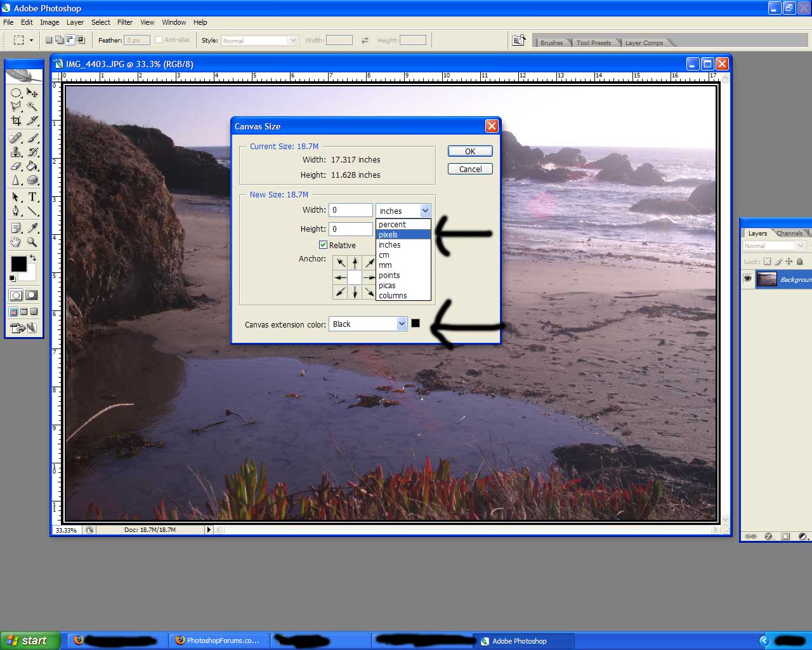
Task: Enable Anti-alias in the options bar
Action: 158,39
